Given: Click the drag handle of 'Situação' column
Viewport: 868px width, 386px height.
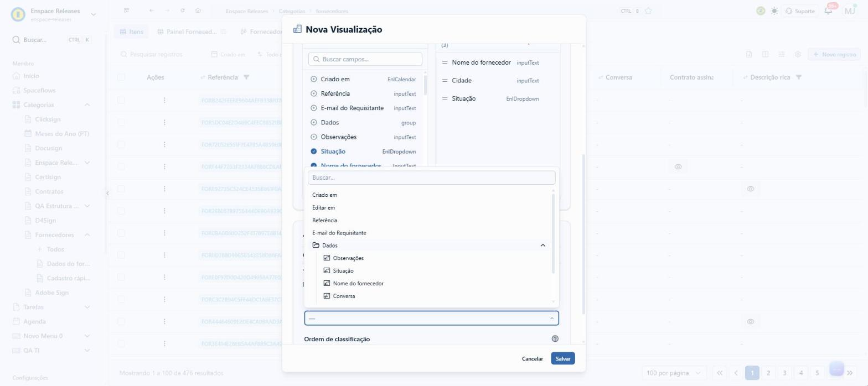Looking at the screenshot, I should [x=445, y=98].
